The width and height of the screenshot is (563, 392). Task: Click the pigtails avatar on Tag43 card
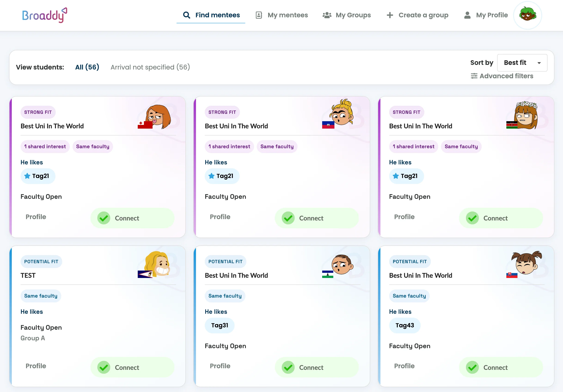(527, 263)
